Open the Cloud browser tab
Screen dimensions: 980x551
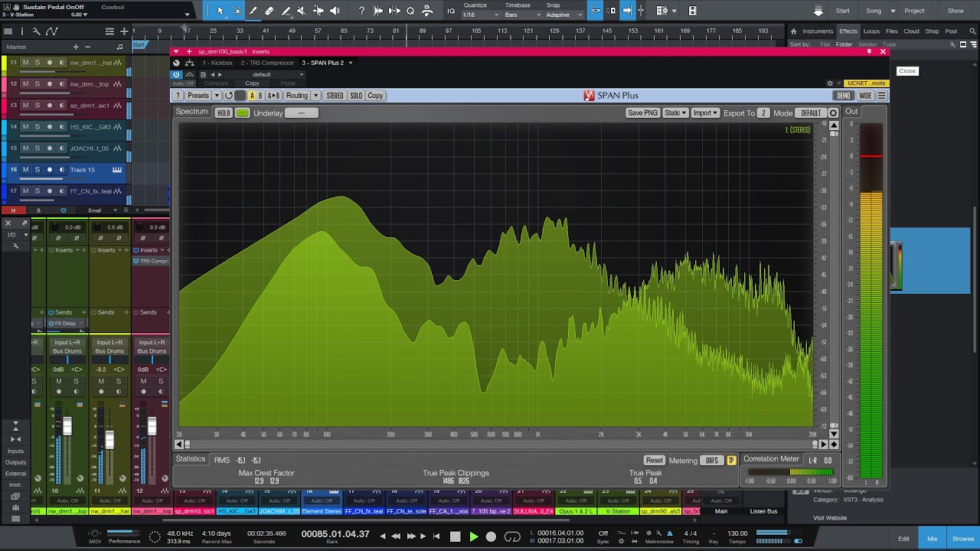911,31
